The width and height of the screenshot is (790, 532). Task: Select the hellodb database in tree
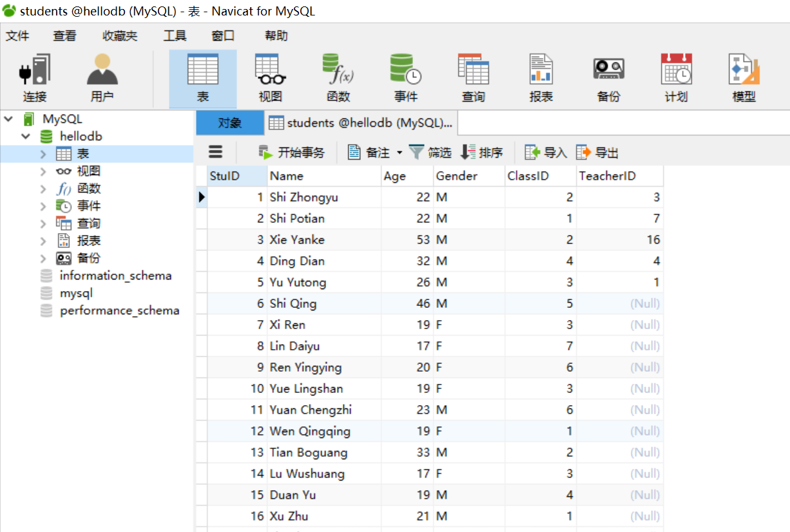point(81,137)
